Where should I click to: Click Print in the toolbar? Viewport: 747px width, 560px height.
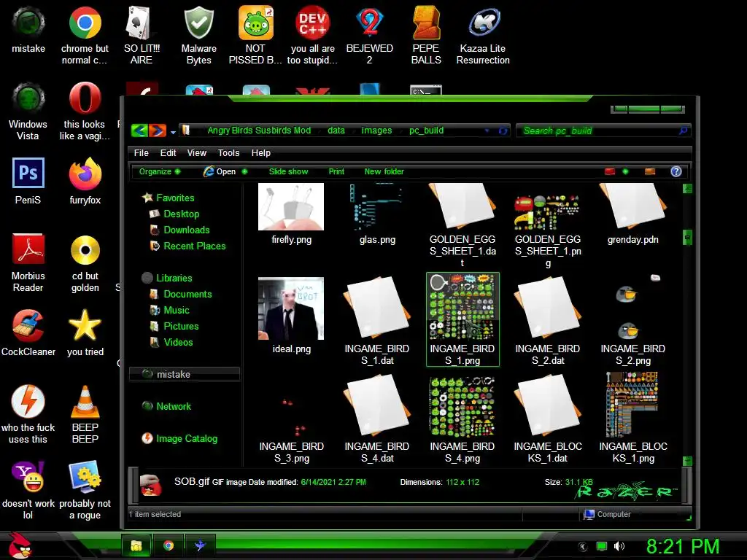336,171
